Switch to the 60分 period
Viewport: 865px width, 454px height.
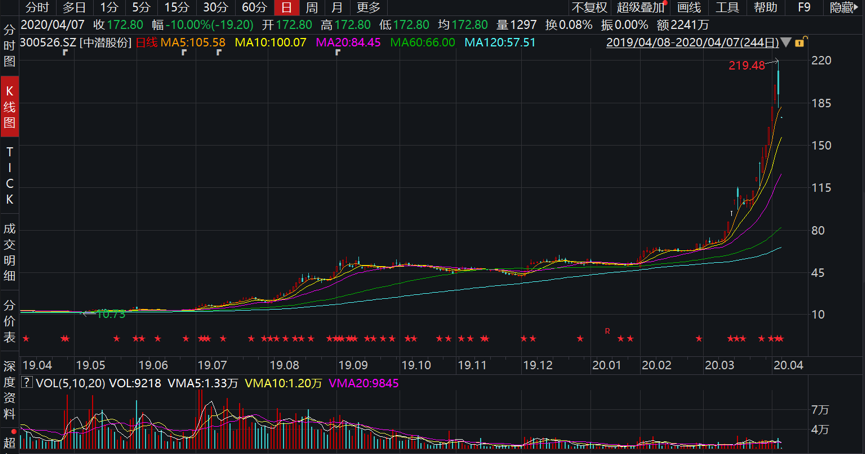[254, 8]
